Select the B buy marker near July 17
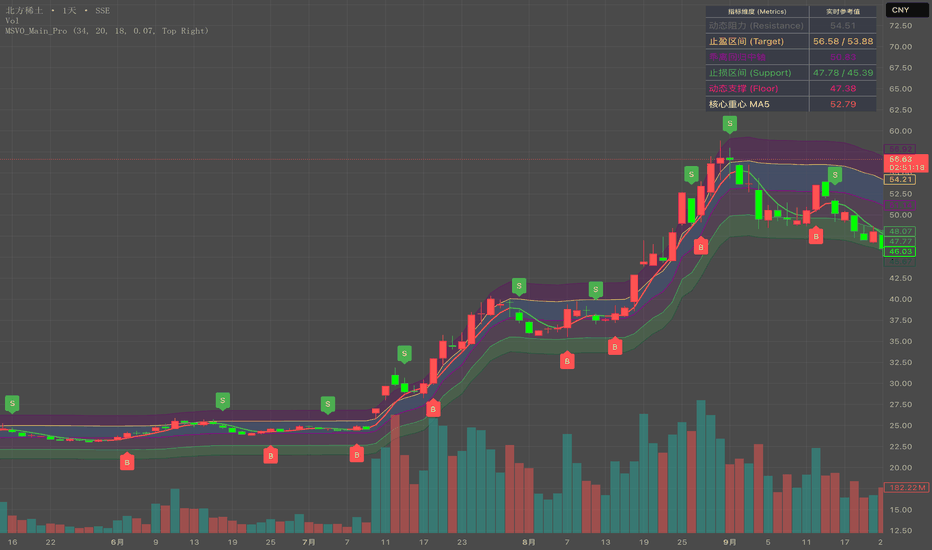This screenshot has height=550, width=932. tap(433, 408)
